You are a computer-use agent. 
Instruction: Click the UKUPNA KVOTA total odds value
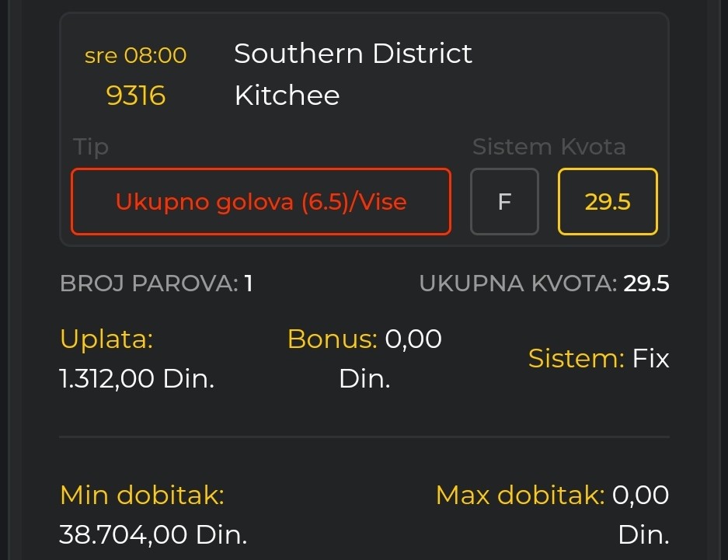tap(646, 283)
